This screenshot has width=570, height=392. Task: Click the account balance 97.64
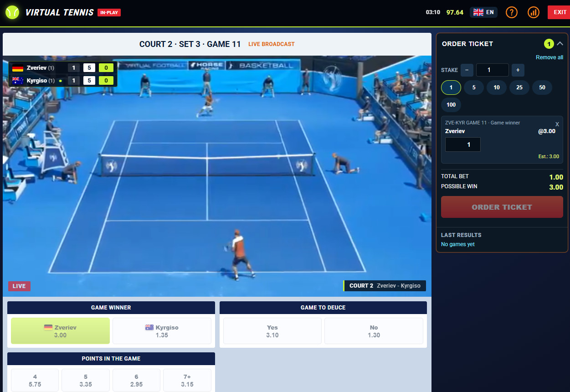455,12
